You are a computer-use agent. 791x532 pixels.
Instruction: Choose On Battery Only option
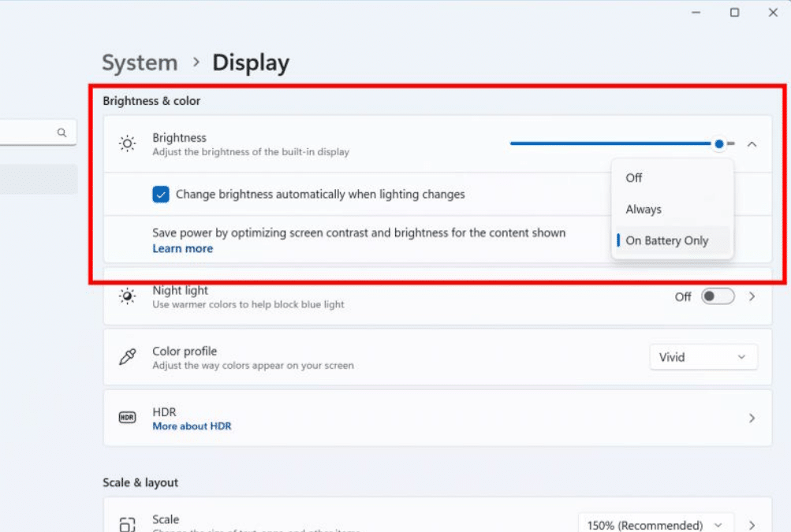(x=667, y=241)
